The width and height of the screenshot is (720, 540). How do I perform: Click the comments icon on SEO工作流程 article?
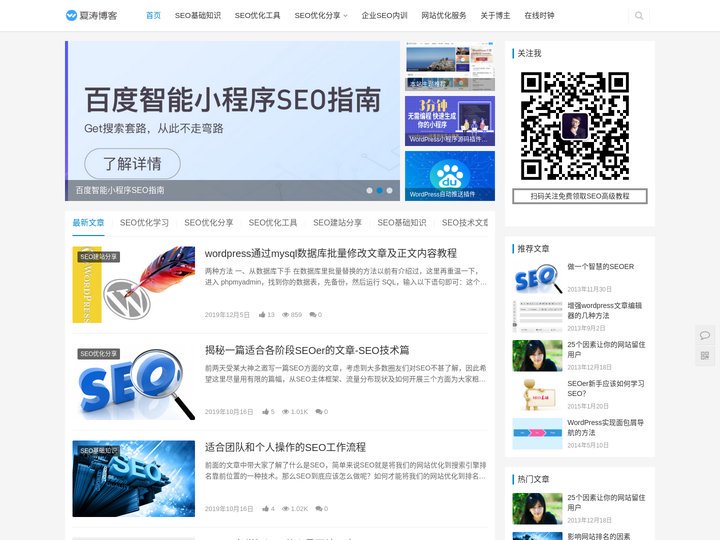point(319,508)
